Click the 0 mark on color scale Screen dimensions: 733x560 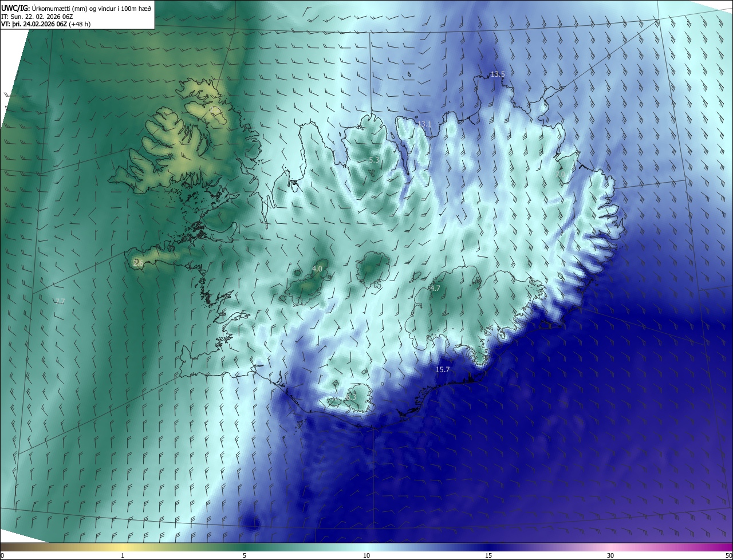pyautogui.click(x=2, y=555)
